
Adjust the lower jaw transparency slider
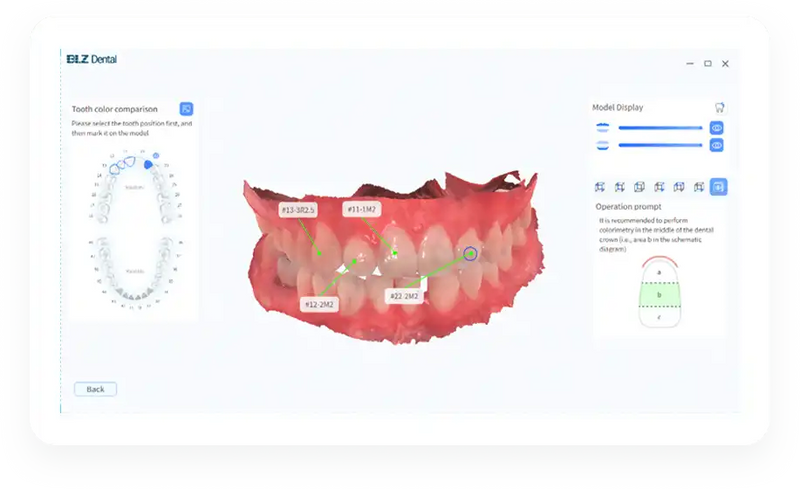click(660, 145)
